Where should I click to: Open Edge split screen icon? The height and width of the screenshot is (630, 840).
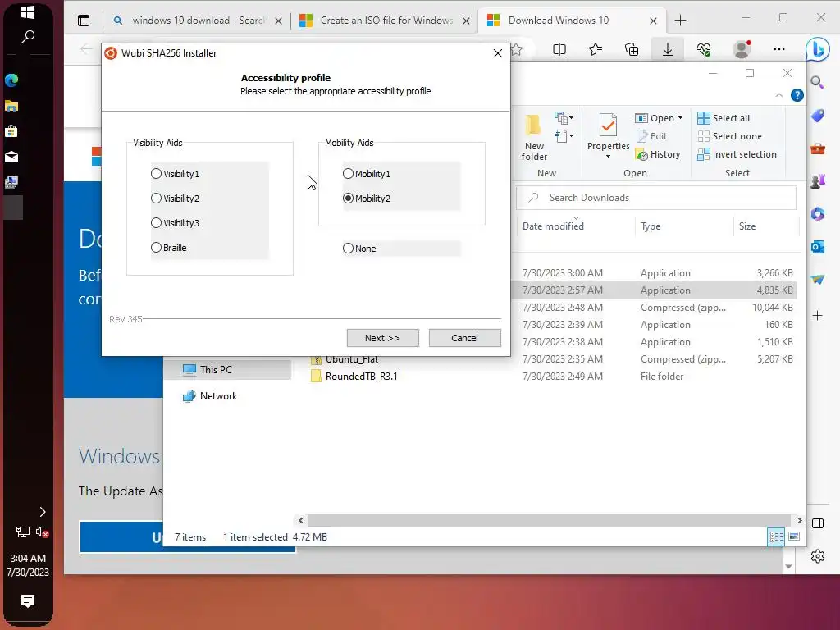coord(559,49)
